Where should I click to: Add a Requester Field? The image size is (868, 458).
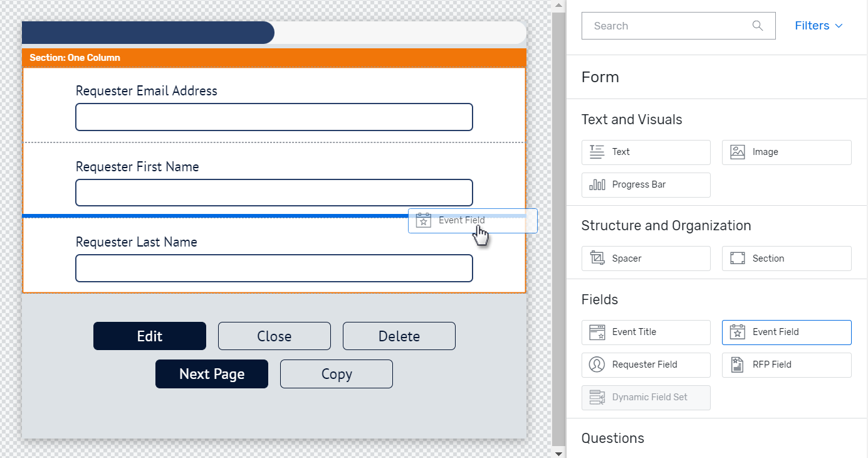[646, 365]
